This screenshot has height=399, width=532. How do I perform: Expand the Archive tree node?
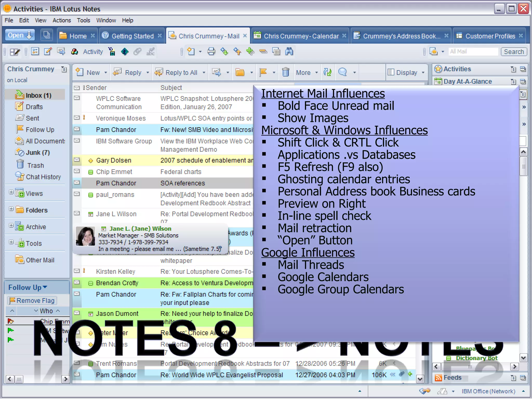point(11,225)
